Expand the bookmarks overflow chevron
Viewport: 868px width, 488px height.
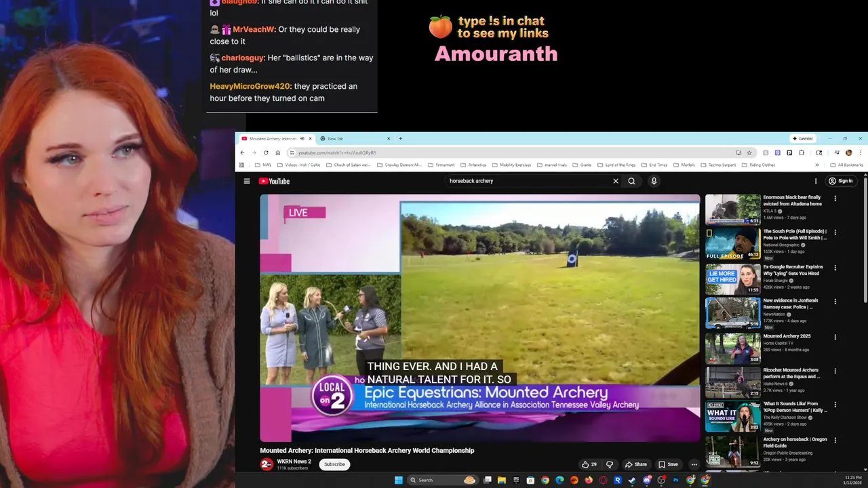tap(816, 165)
